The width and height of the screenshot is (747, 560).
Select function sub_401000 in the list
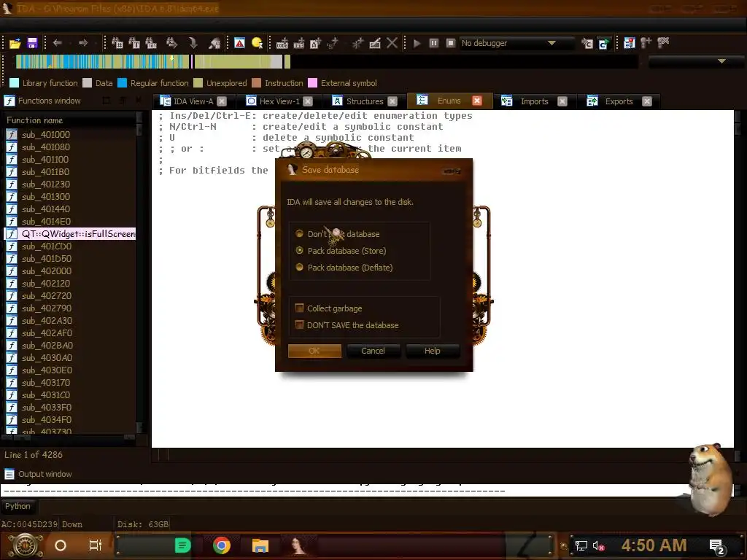[71, 135]
